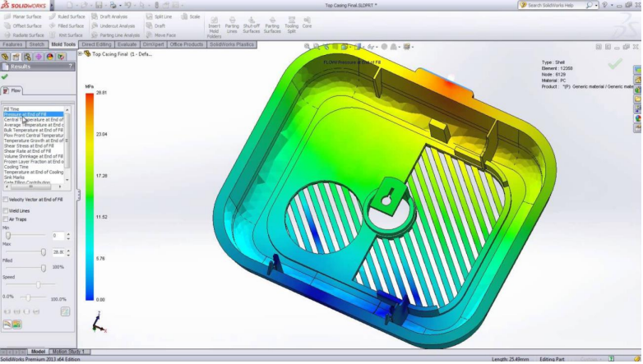Open the ConfigurationManager tab icon
This screenshot has width=643, height=364.
(x=27, y=57)
